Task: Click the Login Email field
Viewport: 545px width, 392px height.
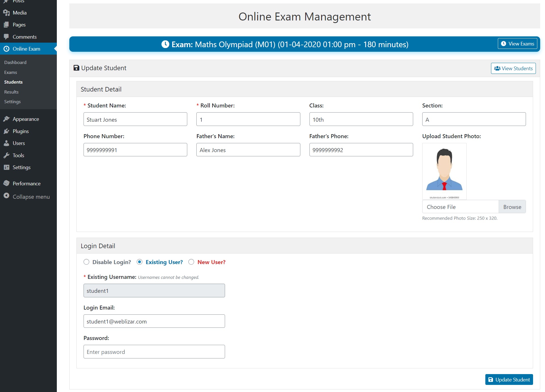Action: coord(154,321)
